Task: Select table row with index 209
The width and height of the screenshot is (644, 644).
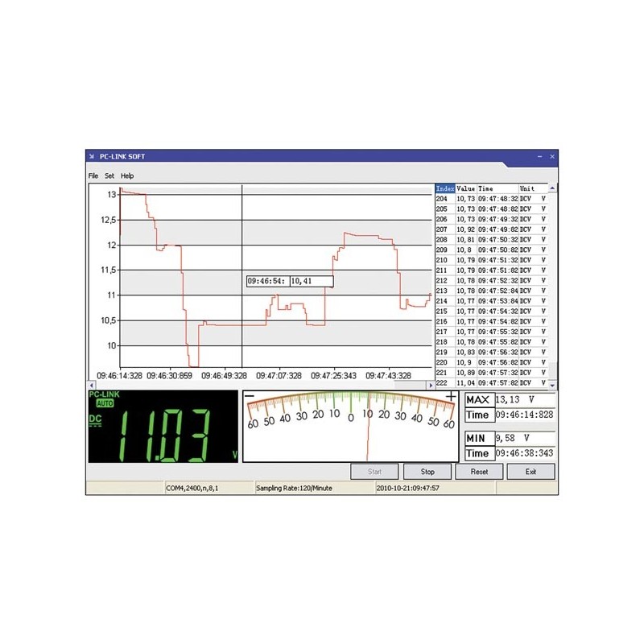Action: tap(492, 250)
